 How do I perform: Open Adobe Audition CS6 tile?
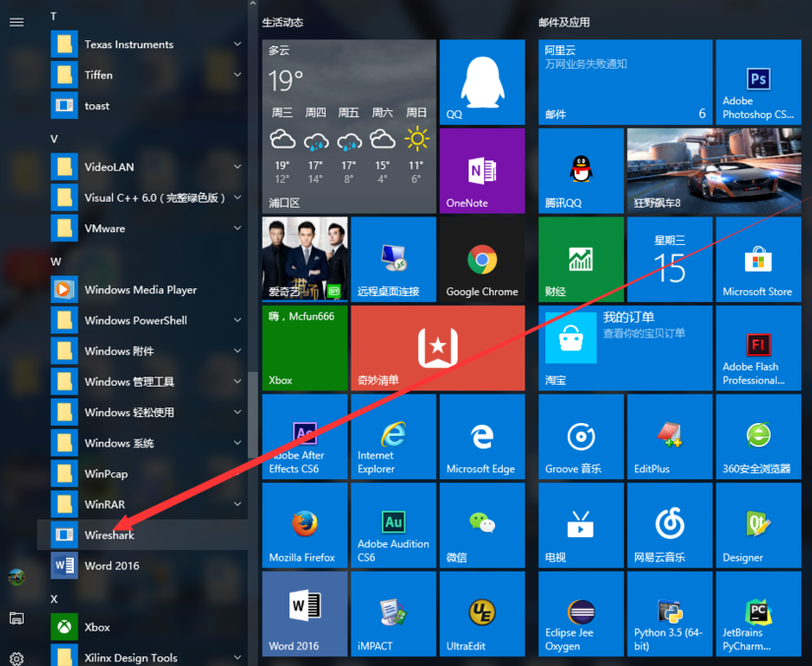(x=393, y=525)
